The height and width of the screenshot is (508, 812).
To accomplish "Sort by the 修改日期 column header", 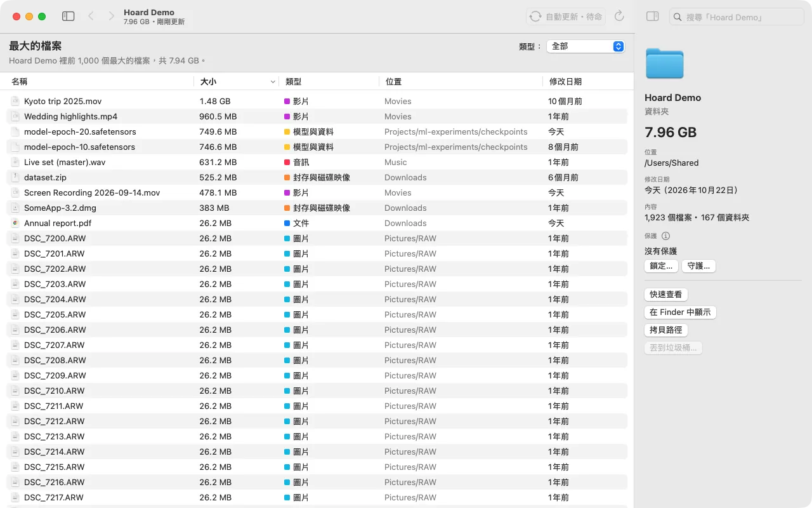I will 586,81.
